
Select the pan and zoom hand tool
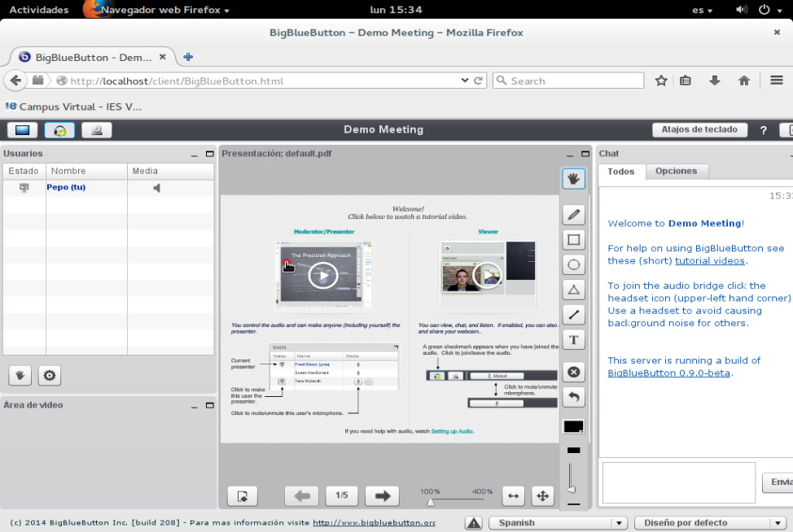573,178
